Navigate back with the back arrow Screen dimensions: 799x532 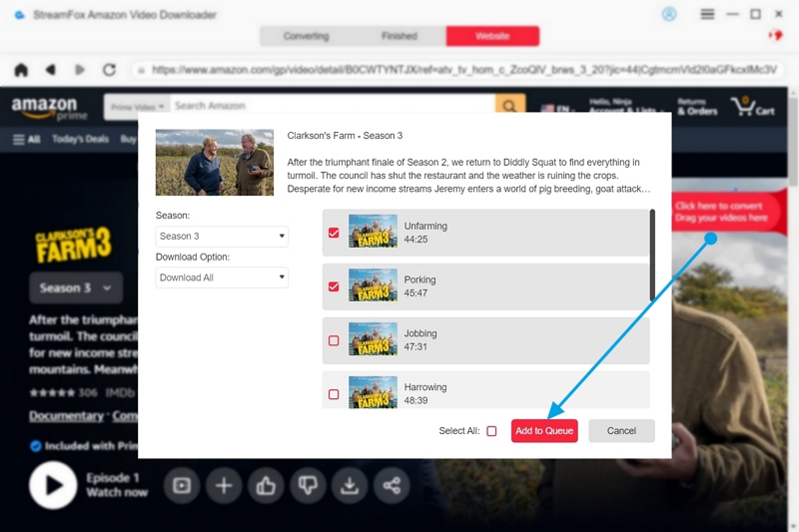tap(50, 69)
